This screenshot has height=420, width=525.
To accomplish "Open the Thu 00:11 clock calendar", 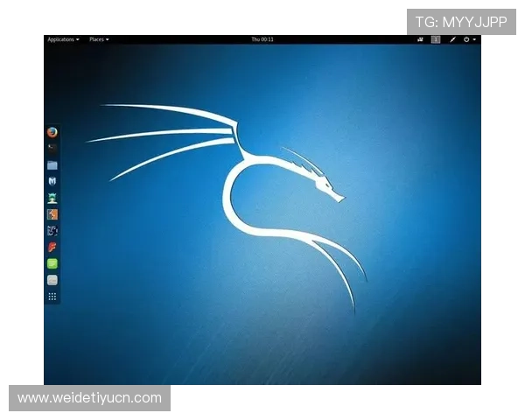I will [262, 39].
